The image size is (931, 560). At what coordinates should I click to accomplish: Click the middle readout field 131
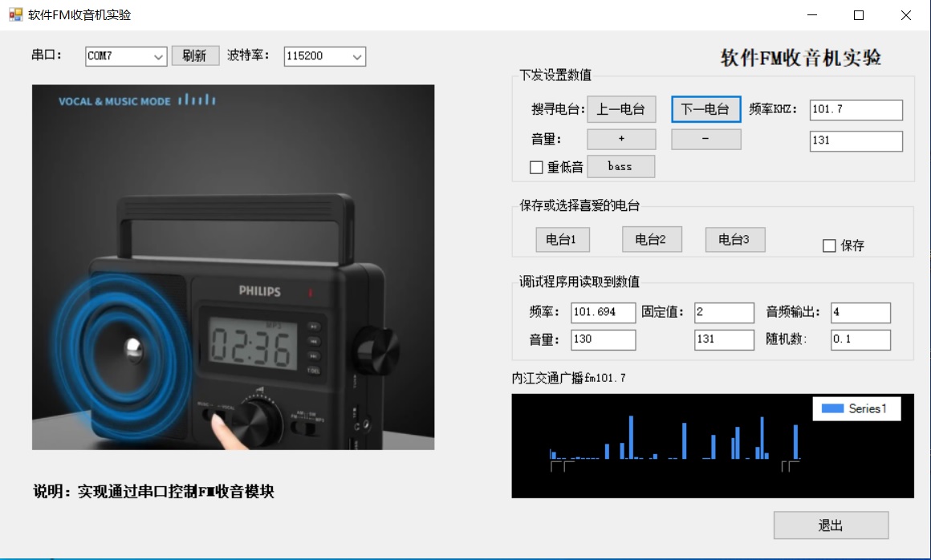coord(724,340)
